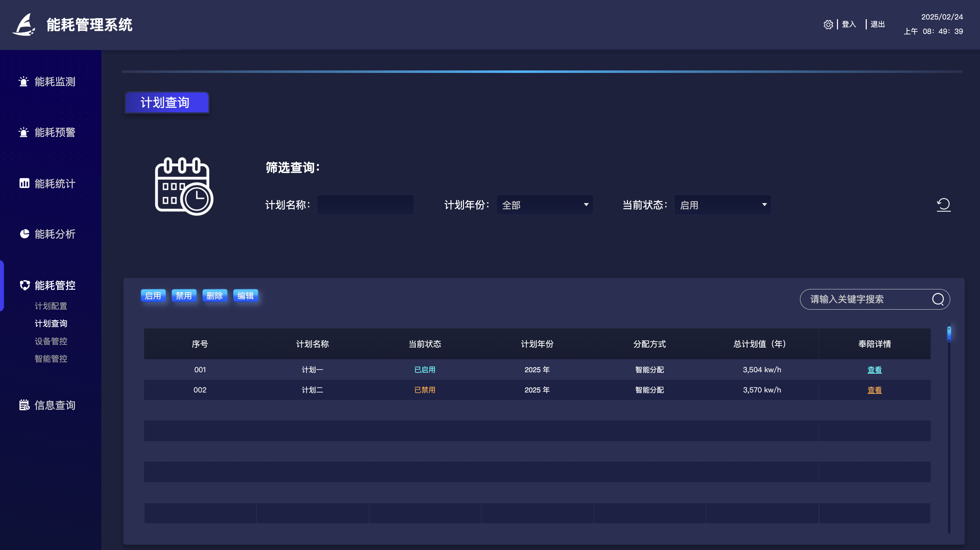This screenshot has height=550, width=980.
Task: Click the 启用 button above the table
Action: coord(153,295)
